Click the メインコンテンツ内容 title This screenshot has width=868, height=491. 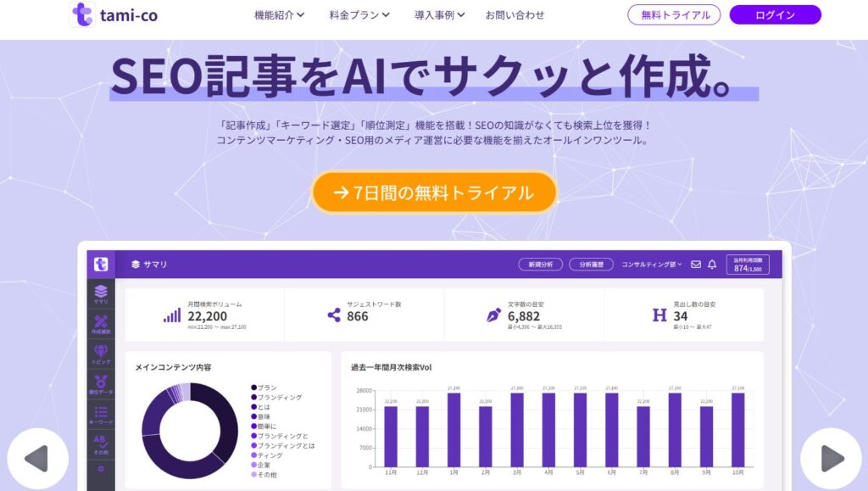(x=173, y=367)
